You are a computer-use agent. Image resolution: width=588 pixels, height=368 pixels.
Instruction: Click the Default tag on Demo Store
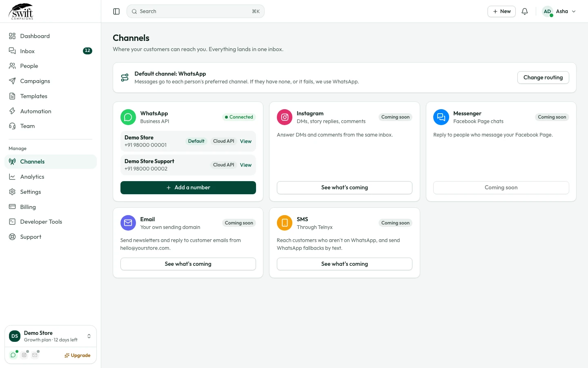pyautogui.click(x=196, y=141)
